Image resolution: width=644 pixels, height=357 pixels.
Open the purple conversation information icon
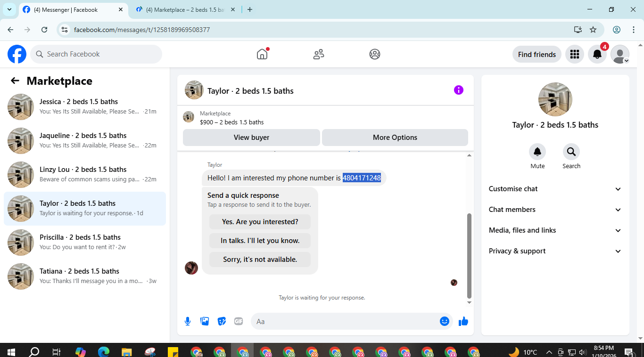(x=459, y=90)
